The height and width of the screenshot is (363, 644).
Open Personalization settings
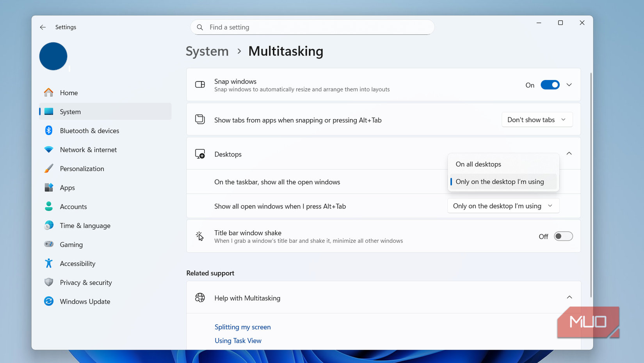[105, 169]
